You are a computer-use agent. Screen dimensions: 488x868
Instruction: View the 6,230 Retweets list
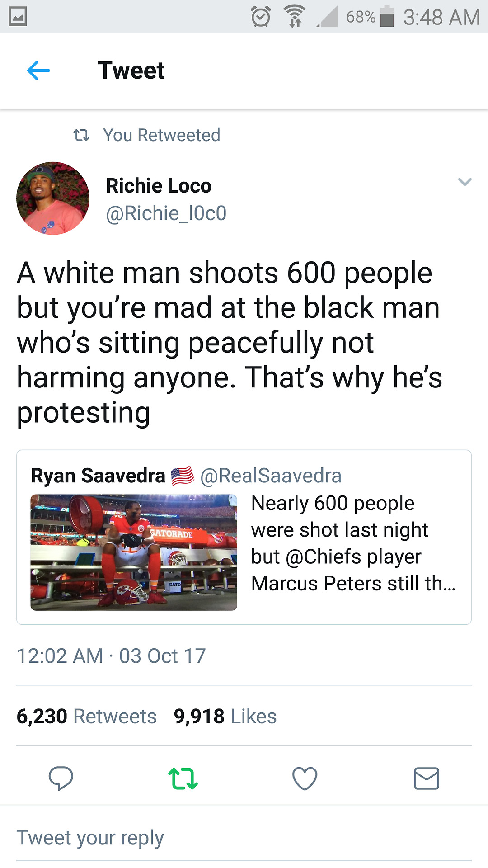pyautogui.click(x=87, y=717)
